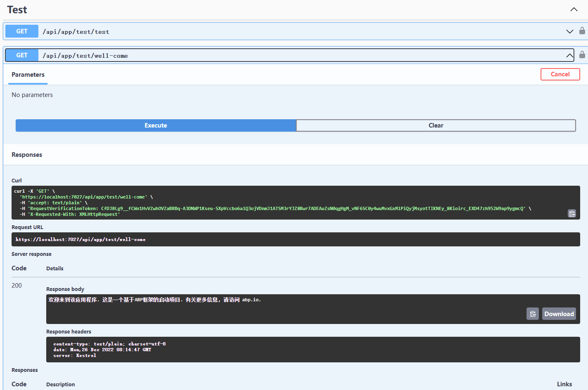Collapse the /api/app/test/well-come endpoint chevron

click(x=569, y=55)
